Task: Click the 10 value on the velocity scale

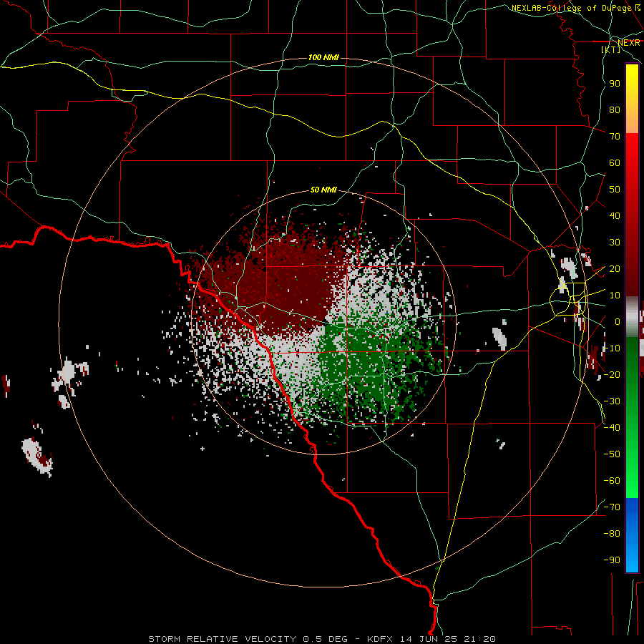Action: (615, 296)
